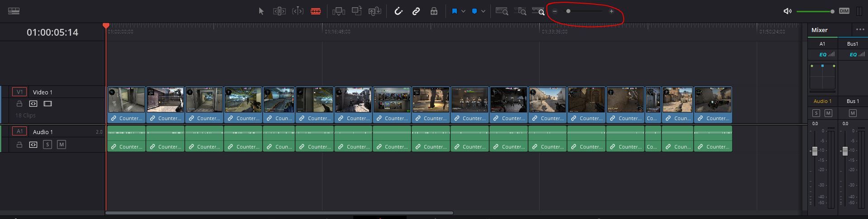This screenshot has width=868, height=219.
Task: Mute the Audio 1 timeline track
Action: coord(62,144)
